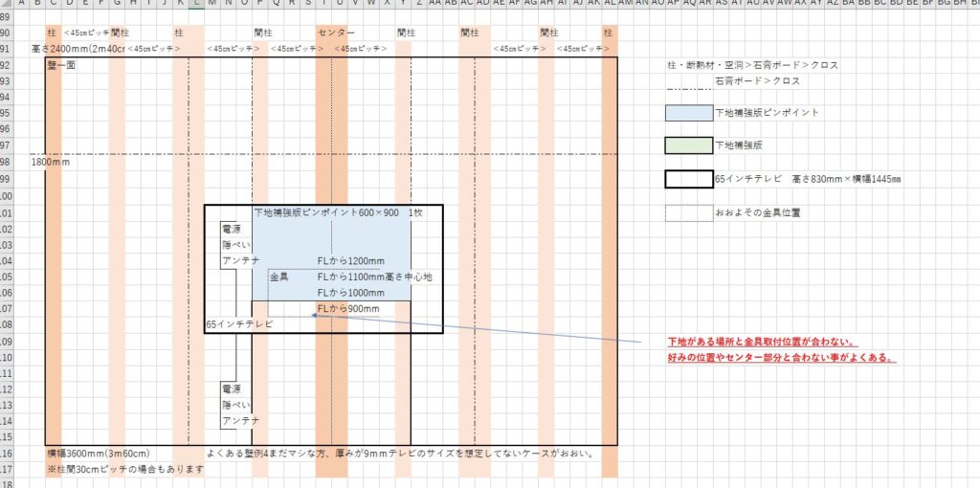Select the 65インチテレビ label inside diagram
Screen dimensions: 980x488
coord(239,324)
